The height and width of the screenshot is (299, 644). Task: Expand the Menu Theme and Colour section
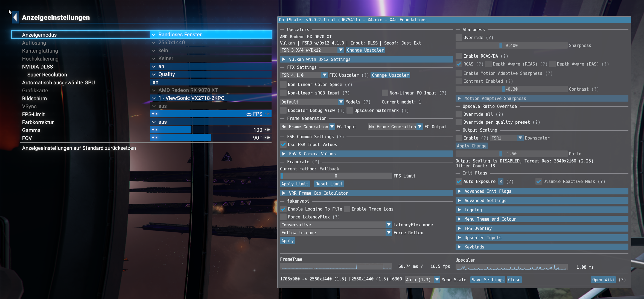coord(542,219)
